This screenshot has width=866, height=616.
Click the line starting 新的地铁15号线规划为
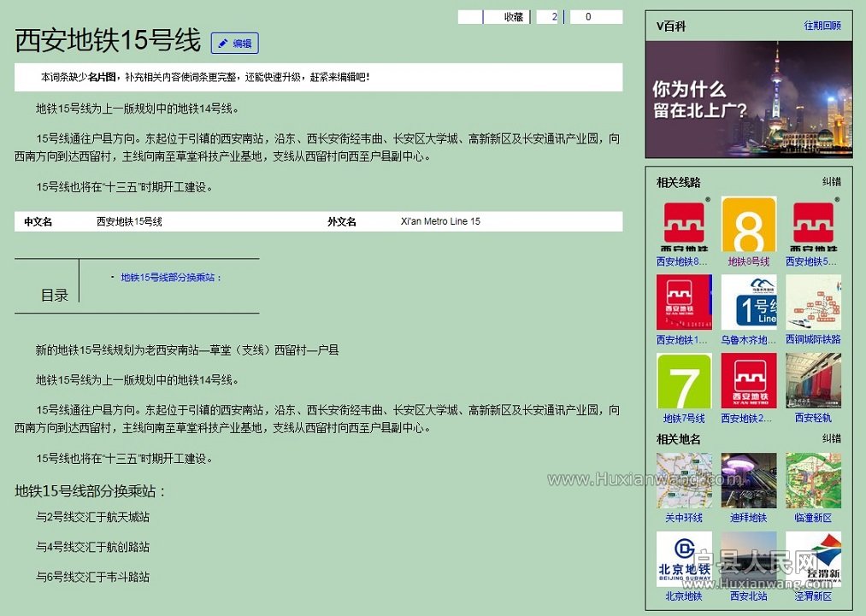(x=187, y=350)
